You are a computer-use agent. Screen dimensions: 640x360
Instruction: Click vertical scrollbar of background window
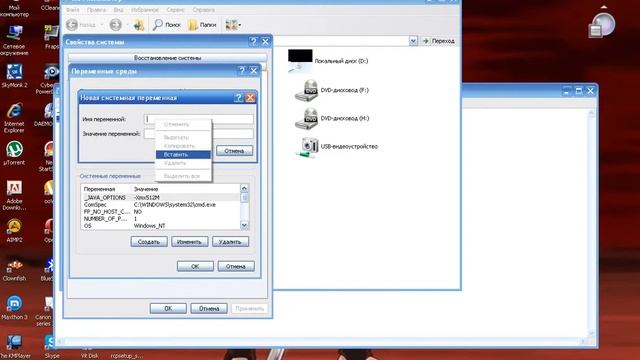click(591, 222)
